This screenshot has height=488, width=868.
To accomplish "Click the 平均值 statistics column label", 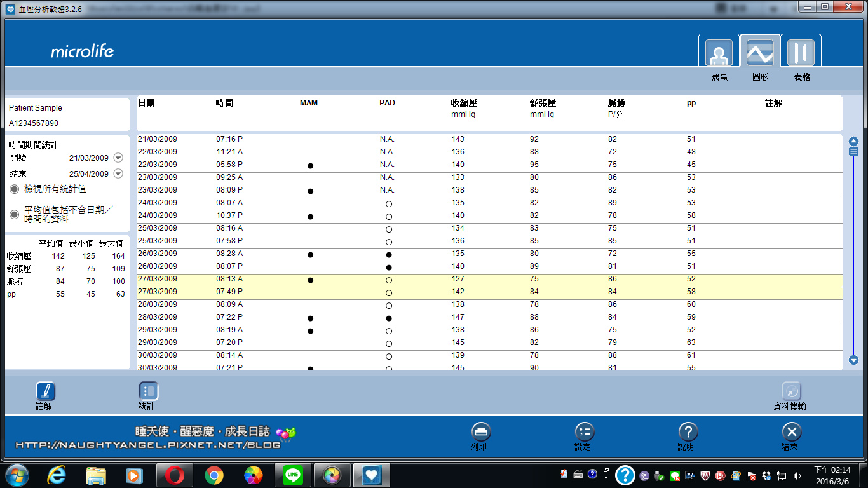I will tap(51, 243).
